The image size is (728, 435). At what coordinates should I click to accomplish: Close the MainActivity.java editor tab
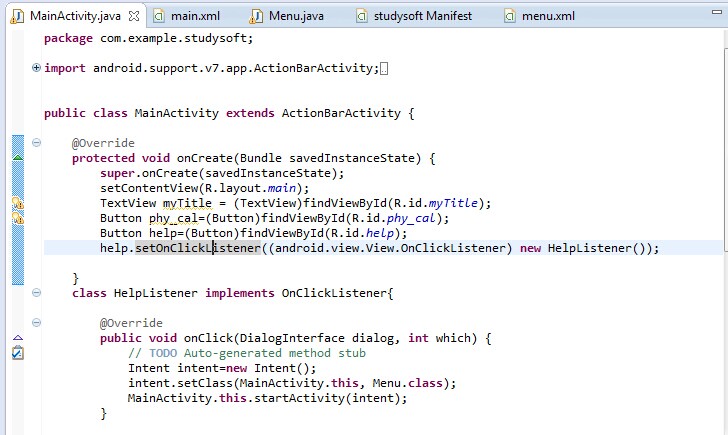[x=132, y=16]
